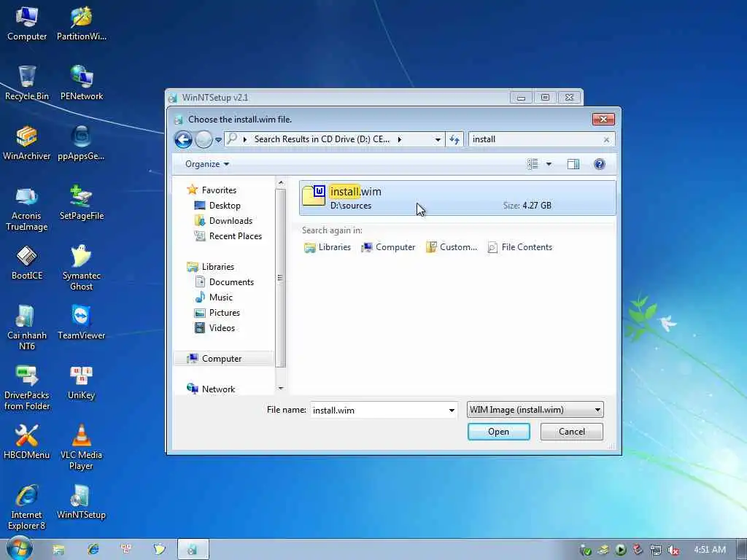747x560 pixels.
Task: Click the SetPageFile desktop icon
Action: (82, 203)
